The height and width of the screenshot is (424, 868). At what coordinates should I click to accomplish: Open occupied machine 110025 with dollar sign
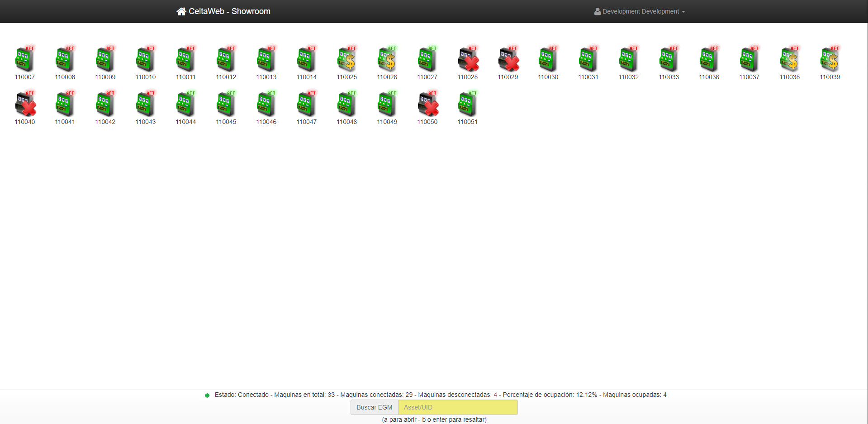click(347, 59)
